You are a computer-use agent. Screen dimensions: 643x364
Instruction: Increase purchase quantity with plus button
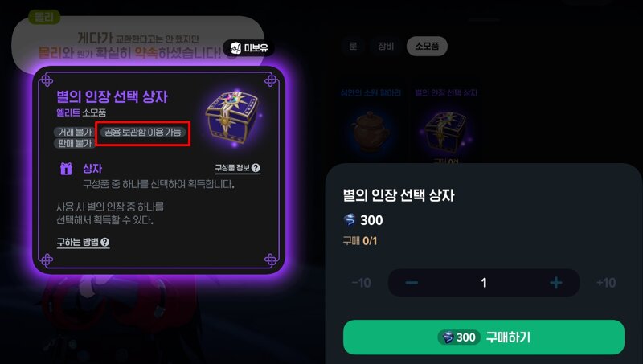tap(556, 282)
